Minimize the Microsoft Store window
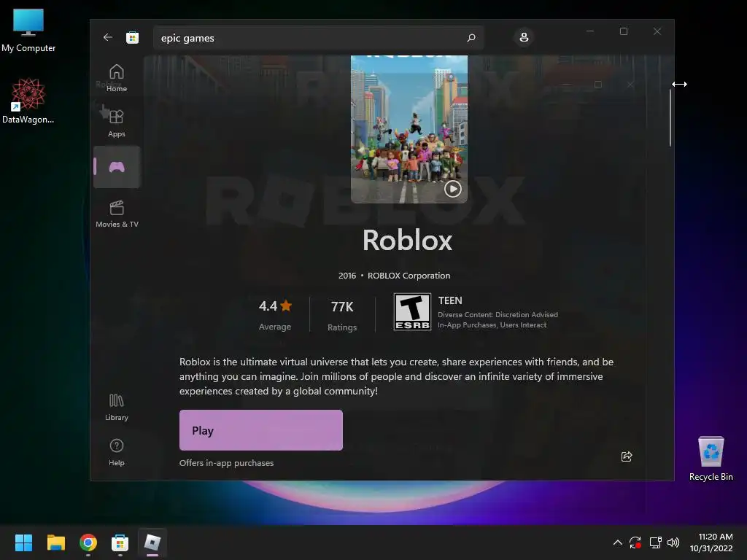Viewport: 747px width, 560px height. point(589,31)
